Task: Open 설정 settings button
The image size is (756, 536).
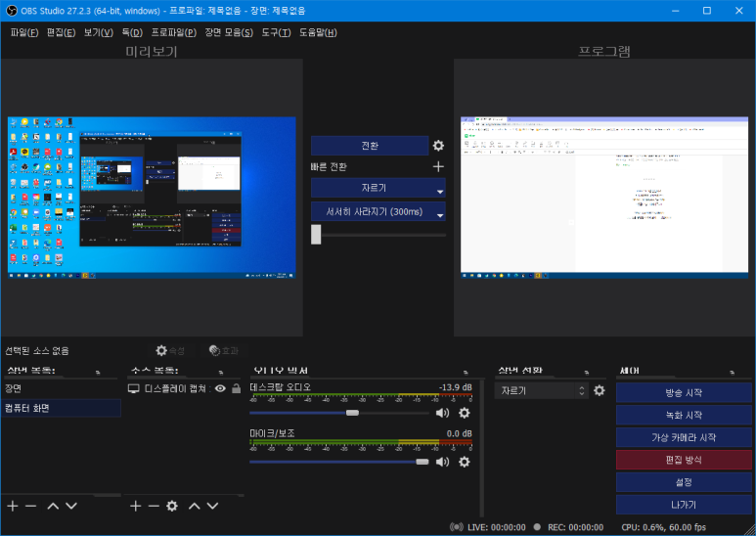Action: (x=684, y=482)
